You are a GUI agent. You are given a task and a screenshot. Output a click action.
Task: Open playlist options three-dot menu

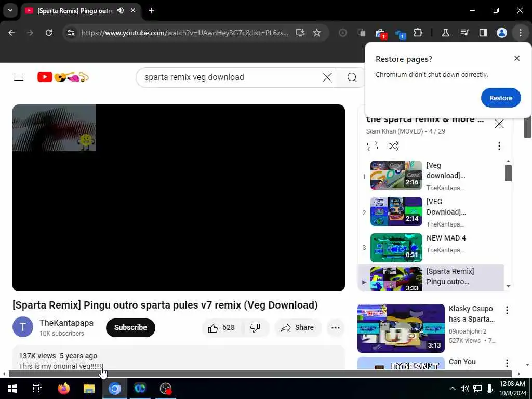[x=499, y=146]
